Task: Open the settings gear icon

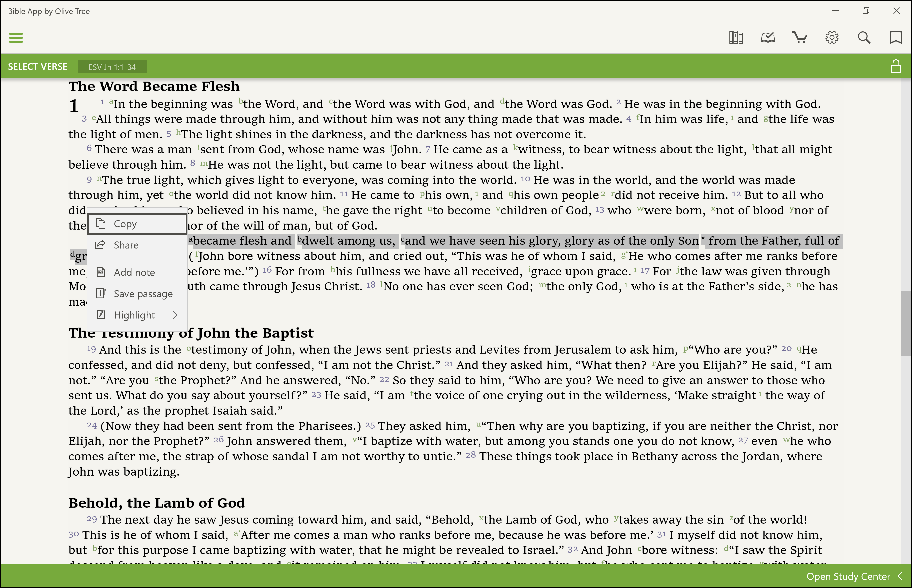Action: point(831,37)
